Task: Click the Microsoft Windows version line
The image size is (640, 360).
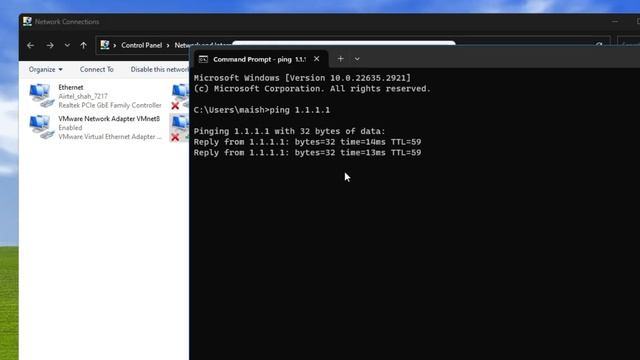Action: [x=302, y=78]
